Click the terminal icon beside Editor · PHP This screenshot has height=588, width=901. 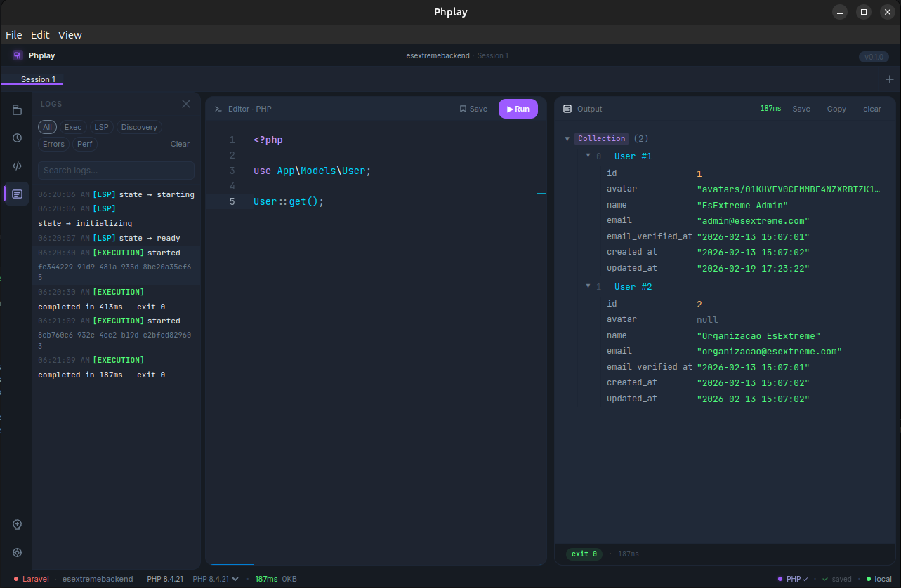tap(218, 109)
